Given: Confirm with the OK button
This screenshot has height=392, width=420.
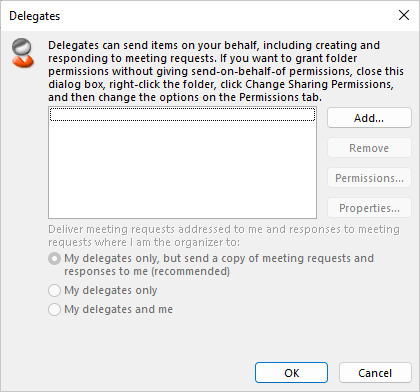Looking at the screenshot, I should [291, 373].
